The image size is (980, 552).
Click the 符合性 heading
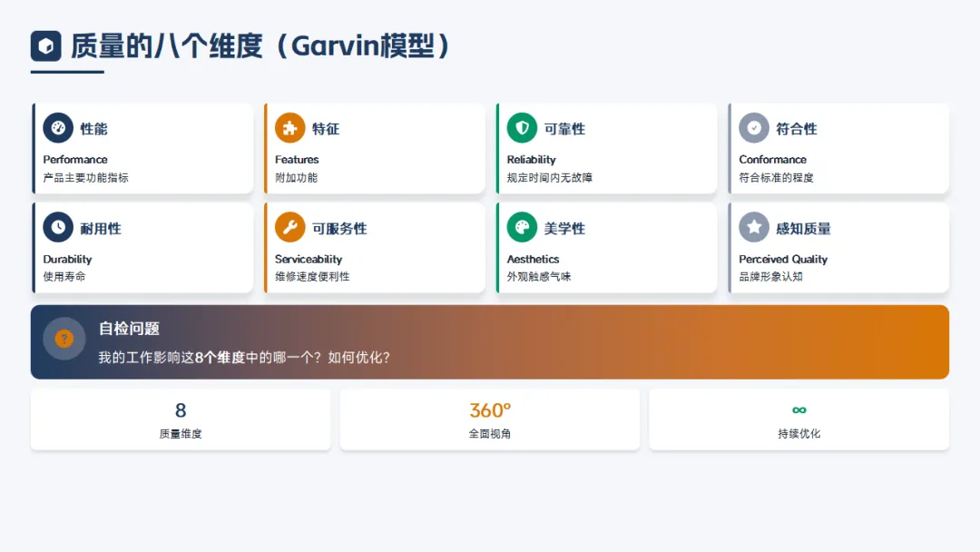click(x=797, y=129)
